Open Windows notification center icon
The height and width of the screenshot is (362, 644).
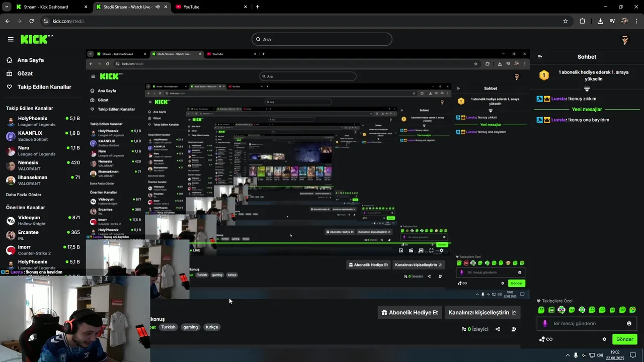point(633,355)
